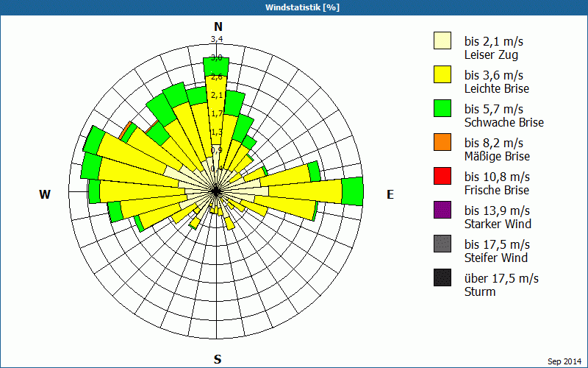Click the green tip of the east wind bar

(x=353, y=191)
